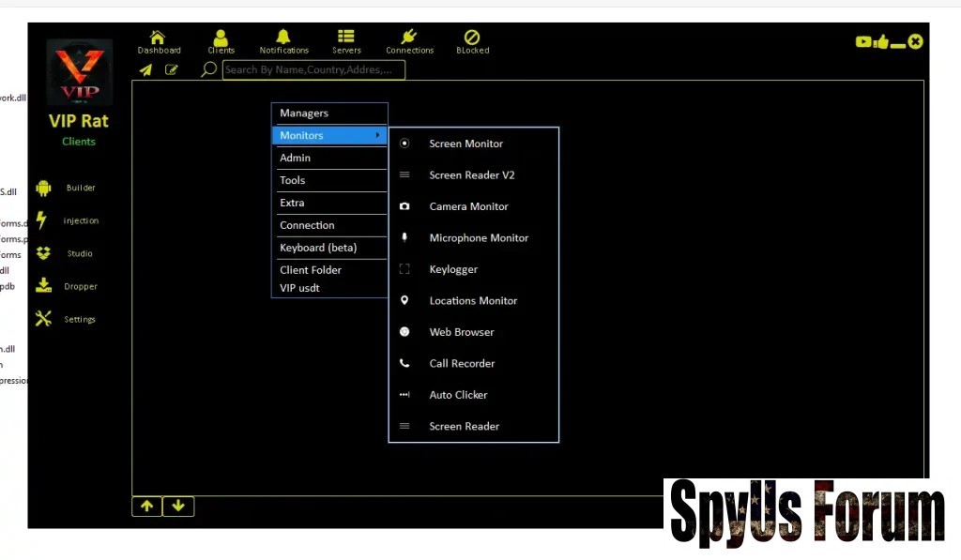Click the edit pencil icon beside search
961x560 pixels.
[172, 70]
